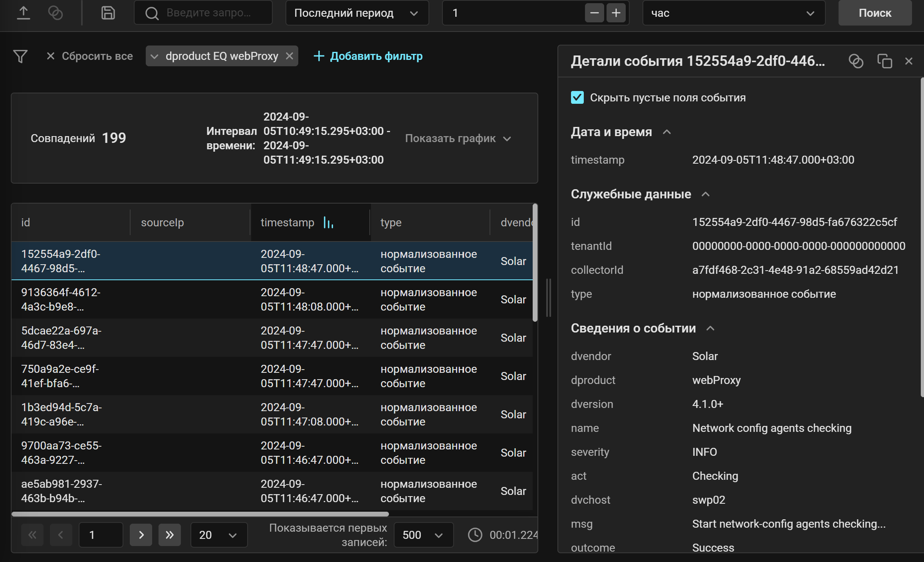924x562 pixels.
Task: Decrease the interval value with the minus stepper
Action: click(594, 12)
